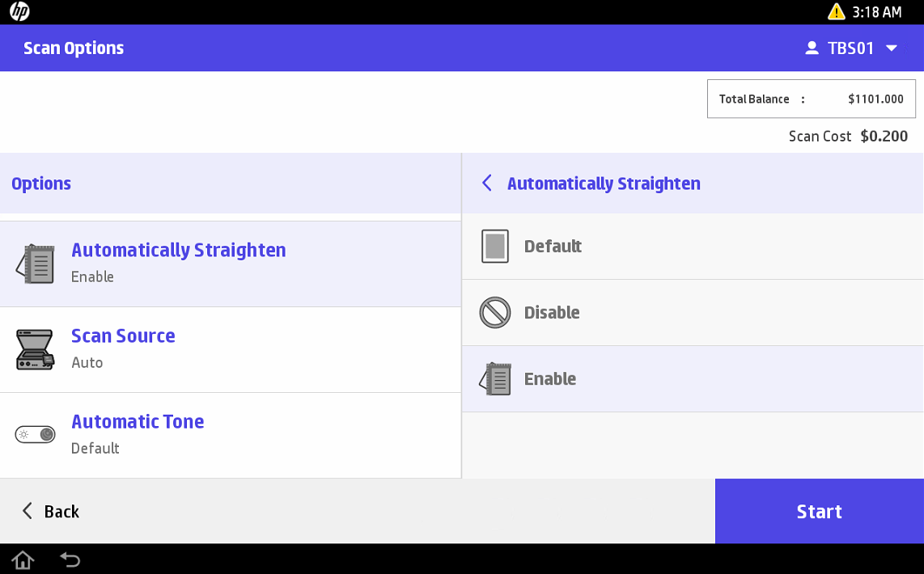Tap the Home icon in navigation bar

[23, 559]
